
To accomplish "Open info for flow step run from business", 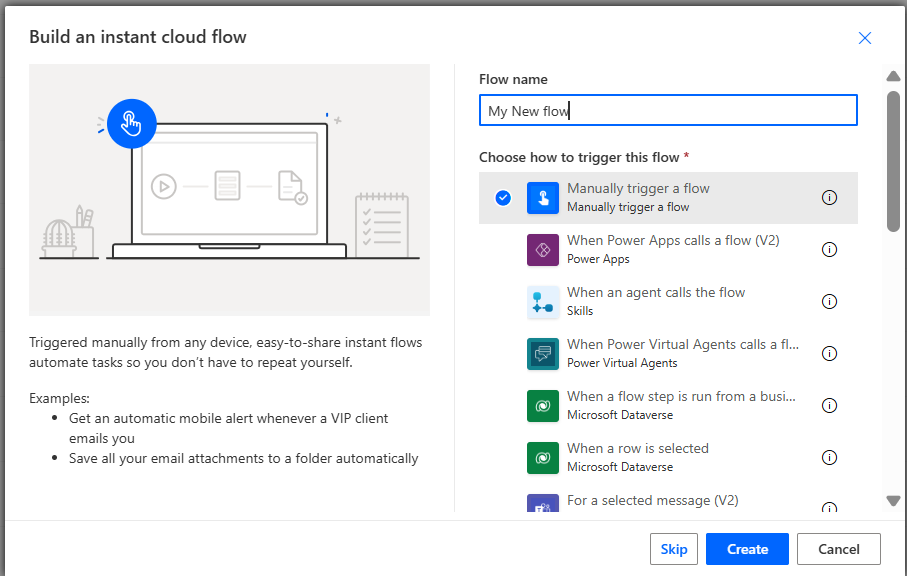I will 829,406.
